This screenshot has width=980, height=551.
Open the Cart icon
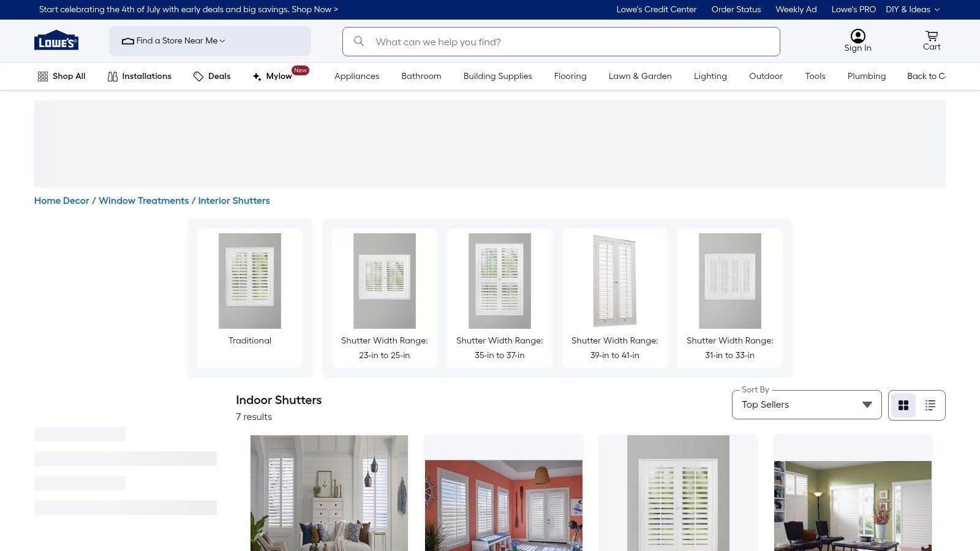pyautogui.click(x=932, y=41)
